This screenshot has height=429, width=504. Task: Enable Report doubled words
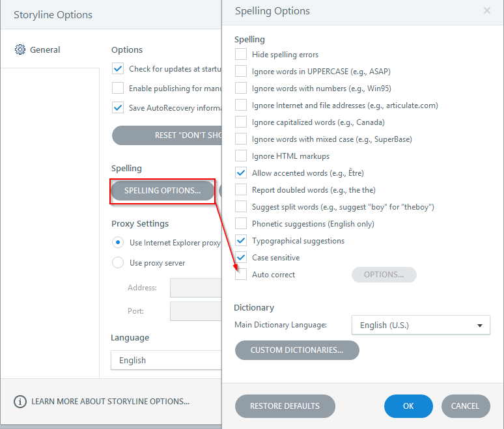(241, 189)
